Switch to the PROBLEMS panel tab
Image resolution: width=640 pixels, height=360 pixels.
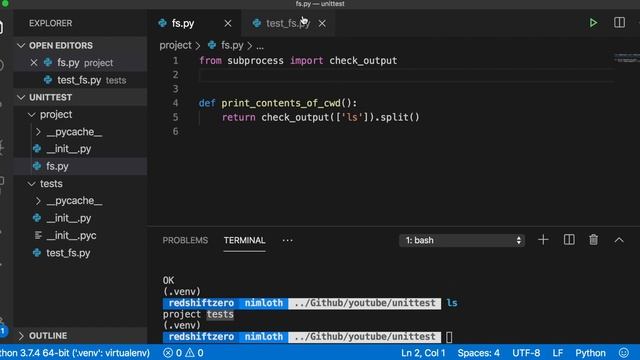click(185, 240)
